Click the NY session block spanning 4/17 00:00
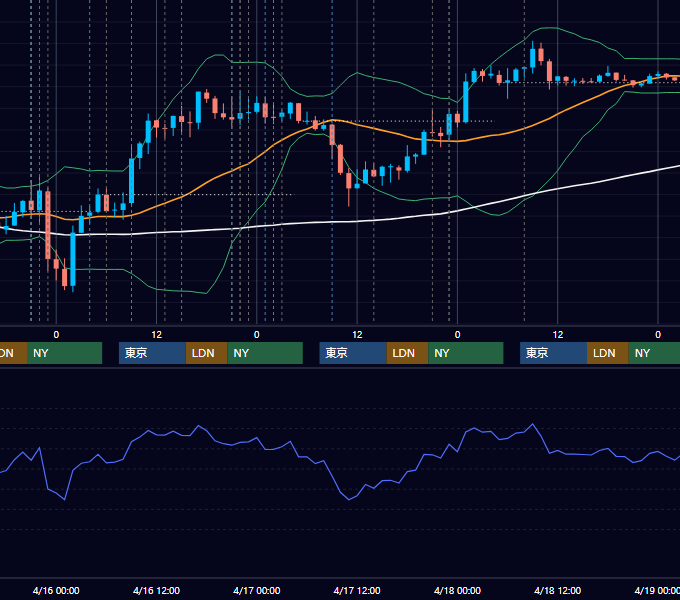 click(x=265, y=353)
